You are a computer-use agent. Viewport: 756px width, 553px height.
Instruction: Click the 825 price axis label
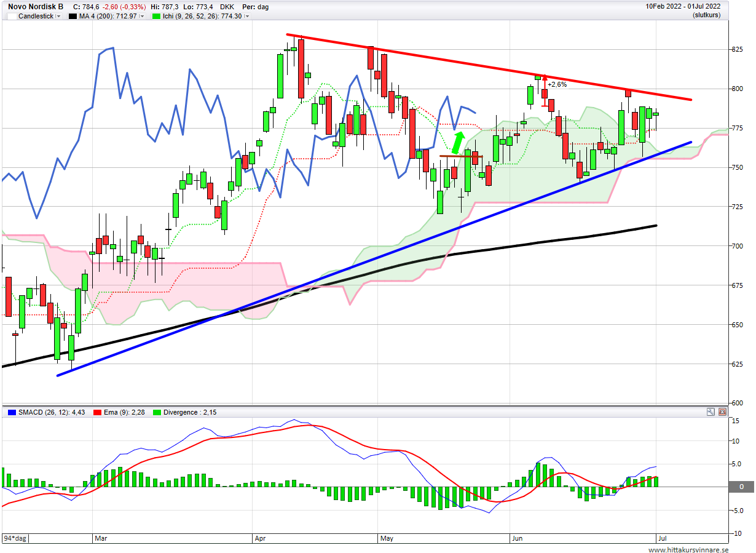coord(738,49)
